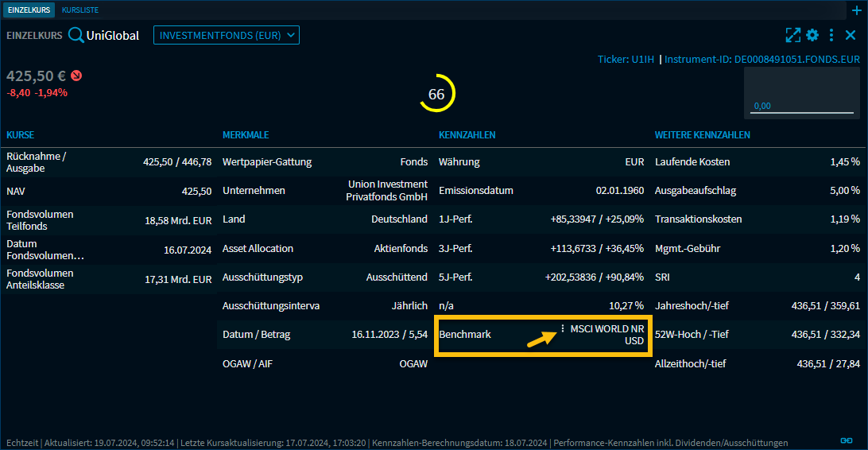Switch to the Kursliste tab

80,10
